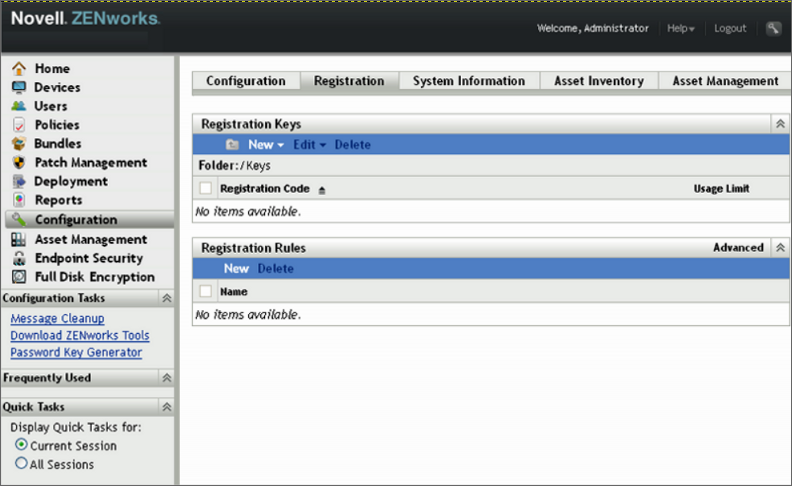Switch to the Asset Management tab
The width and height of the screenshot is (792, 486).
click(x=725, y=81)
